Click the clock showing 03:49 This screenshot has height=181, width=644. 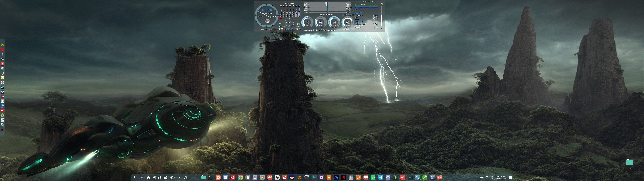[142, 177]
